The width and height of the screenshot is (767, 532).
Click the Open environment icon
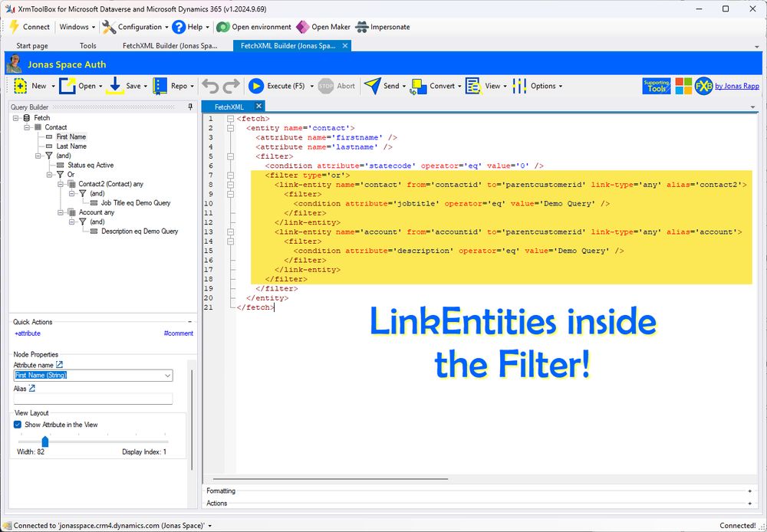[223, 27]
